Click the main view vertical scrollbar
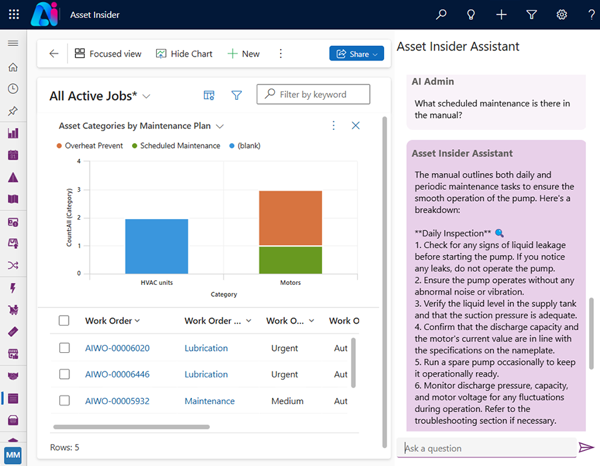Image resolution: width=600 pixels, height=466 pixels. coord(385,282)
